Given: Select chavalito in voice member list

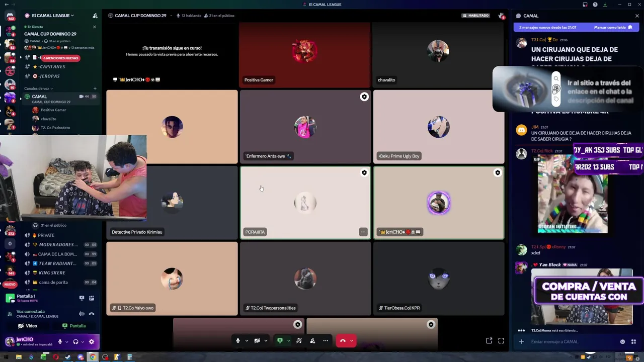Looking at the screenshot, I should [48, 119].
